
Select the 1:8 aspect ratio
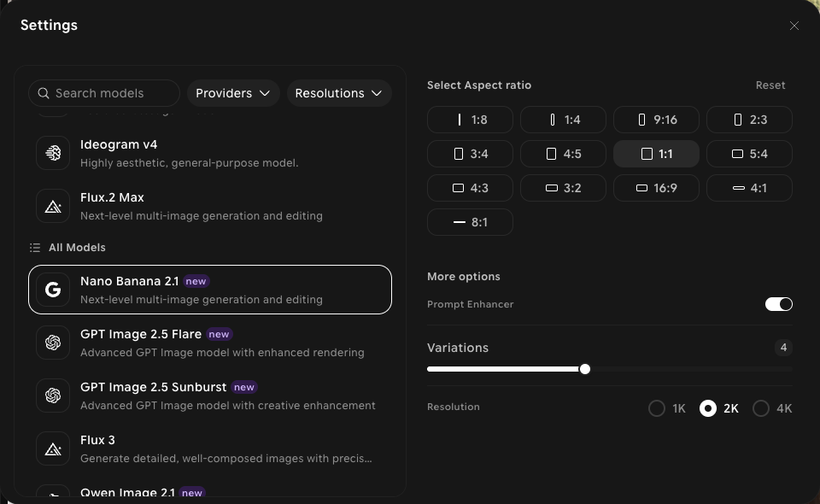click(x=470, y=120)
